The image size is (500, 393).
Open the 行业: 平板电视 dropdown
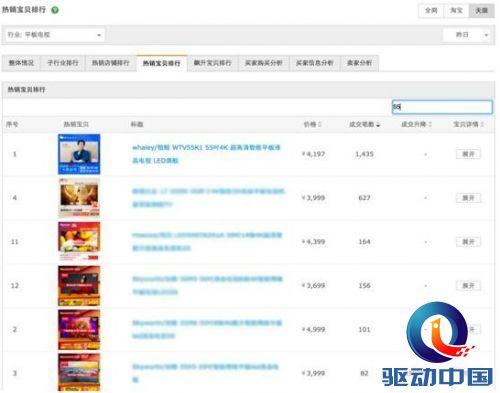[55, 35]
